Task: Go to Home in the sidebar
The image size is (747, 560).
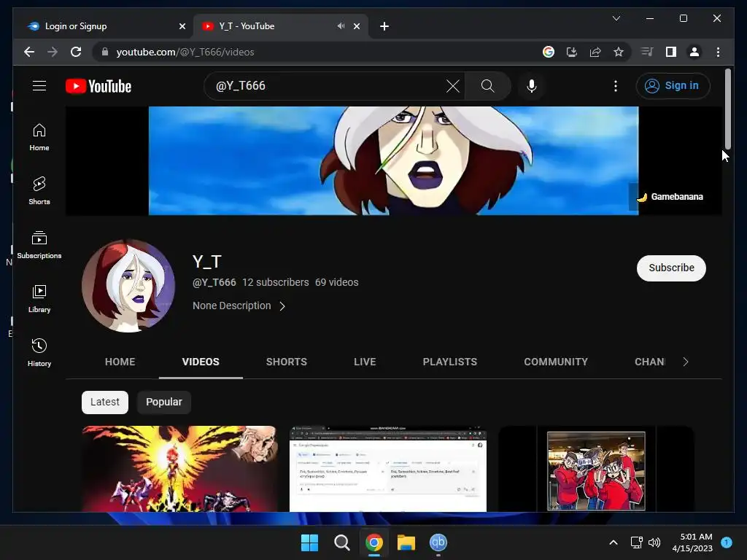Action: (39, 137)
